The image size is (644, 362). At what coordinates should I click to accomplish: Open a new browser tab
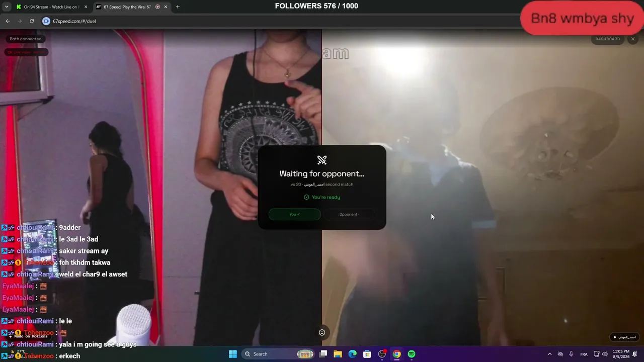pos(178,7)
